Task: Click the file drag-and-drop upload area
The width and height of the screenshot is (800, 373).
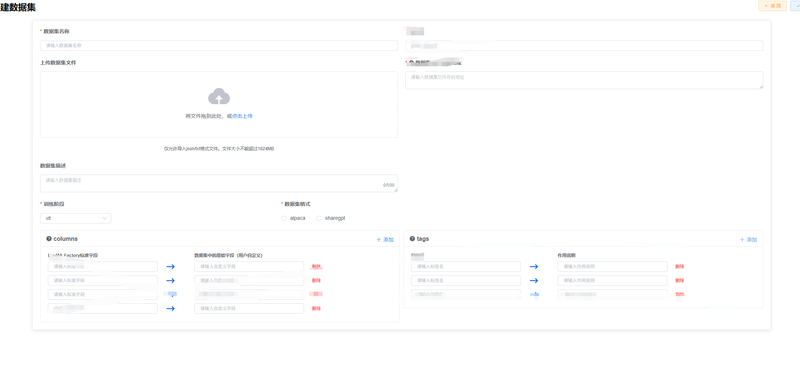Action: pyautogui.click(x=219, y=105)
